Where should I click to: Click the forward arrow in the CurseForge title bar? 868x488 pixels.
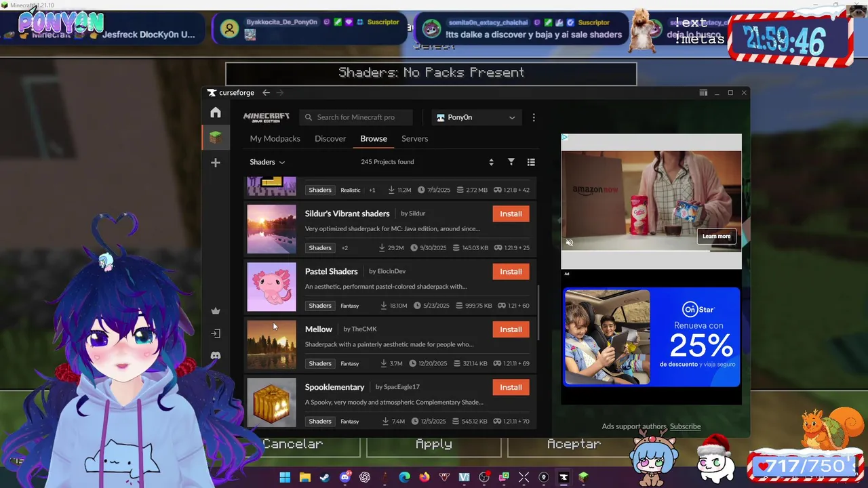click(280, 93)
